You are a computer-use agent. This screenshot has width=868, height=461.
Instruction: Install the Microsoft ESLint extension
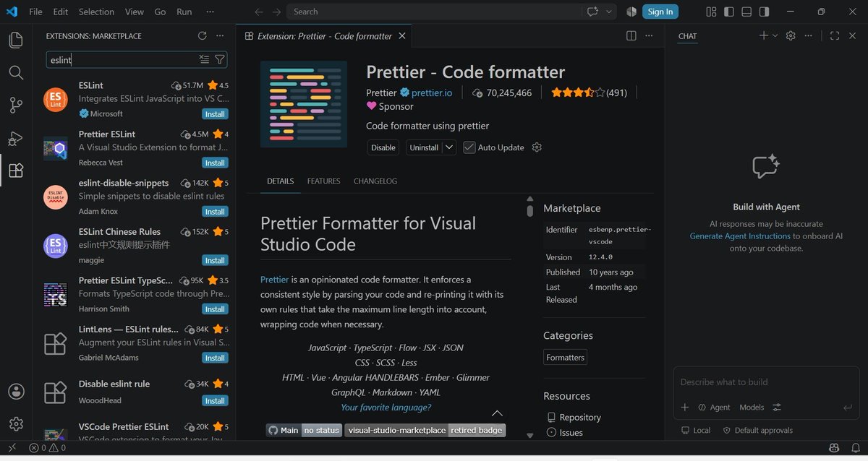click(215, 114)
